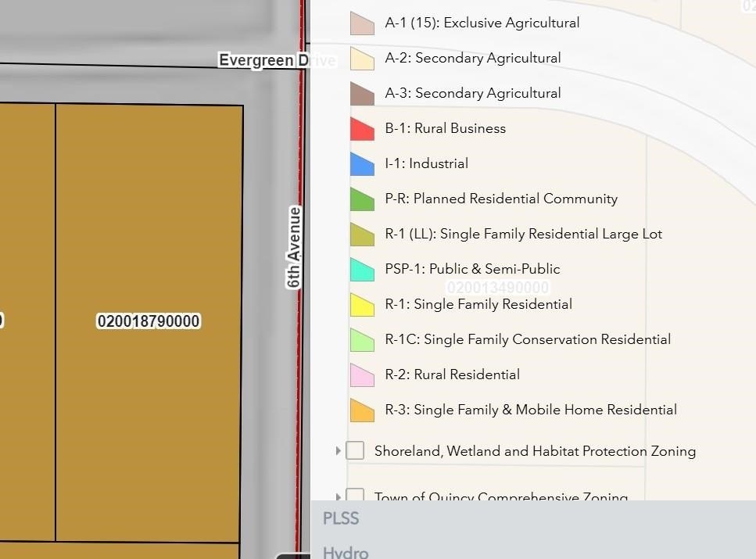This screenshot has height=559, width=756.
Task: Select parcel 020018790000 on the map
Action: pyautogui.click(x=149, y=321)
